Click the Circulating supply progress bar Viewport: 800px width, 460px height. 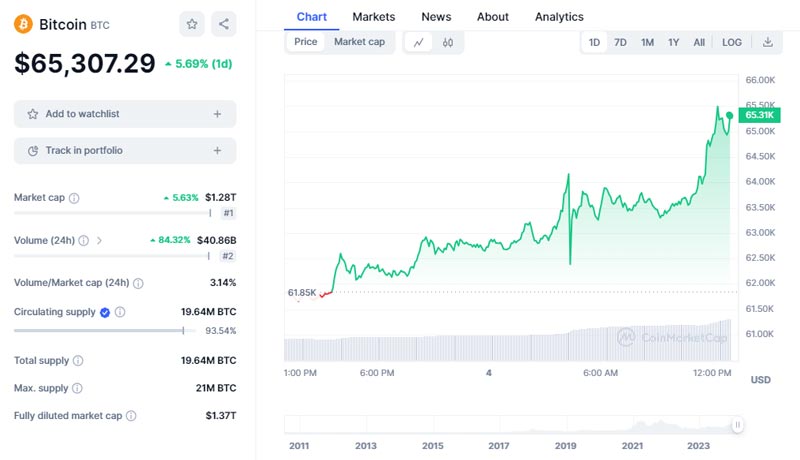[x=105, y=330]
